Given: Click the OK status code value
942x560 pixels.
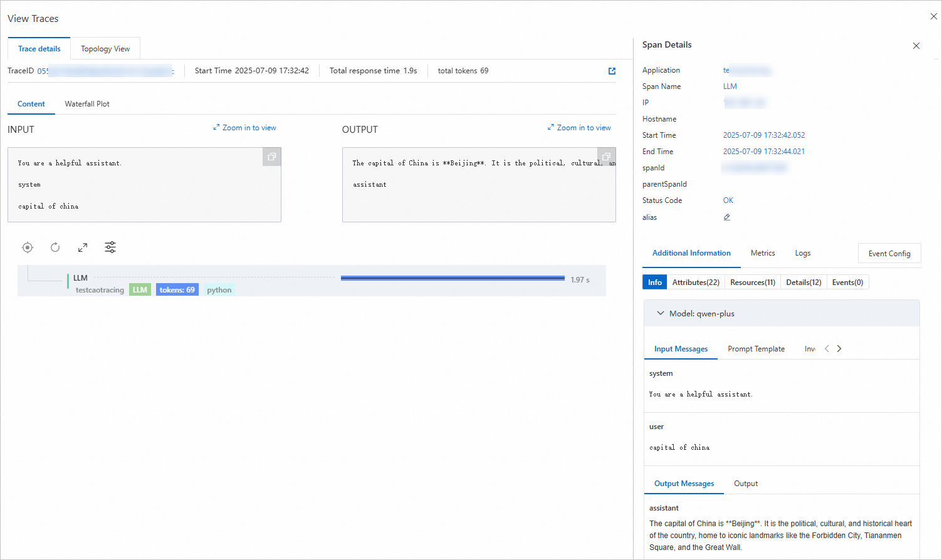Looking at the screenshot, I should 728,200.
